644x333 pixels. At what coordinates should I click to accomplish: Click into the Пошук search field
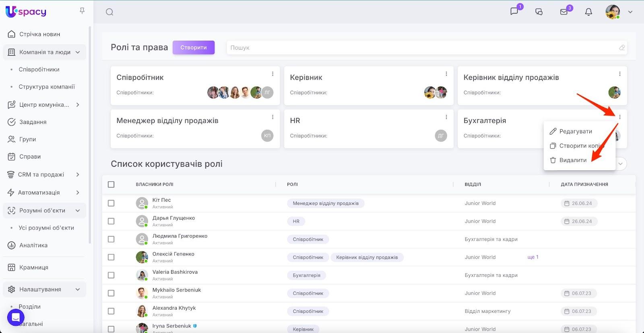coord(423,48)
